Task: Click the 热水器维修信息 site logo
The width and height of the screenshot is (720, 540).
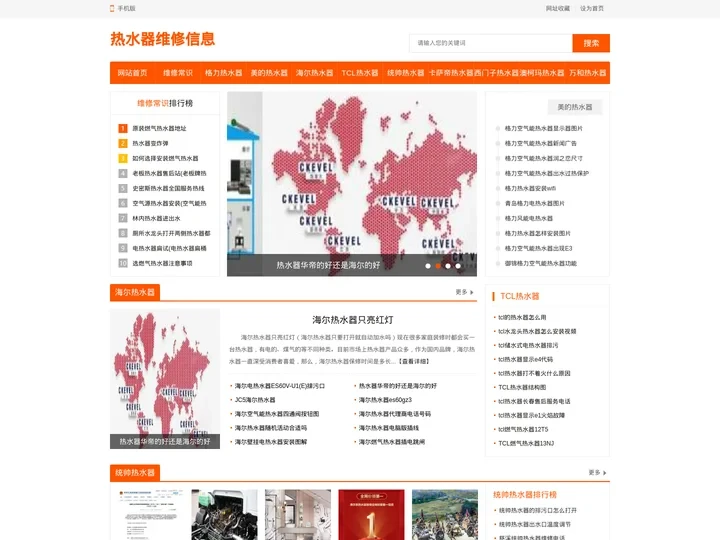Action: [163, 39]
